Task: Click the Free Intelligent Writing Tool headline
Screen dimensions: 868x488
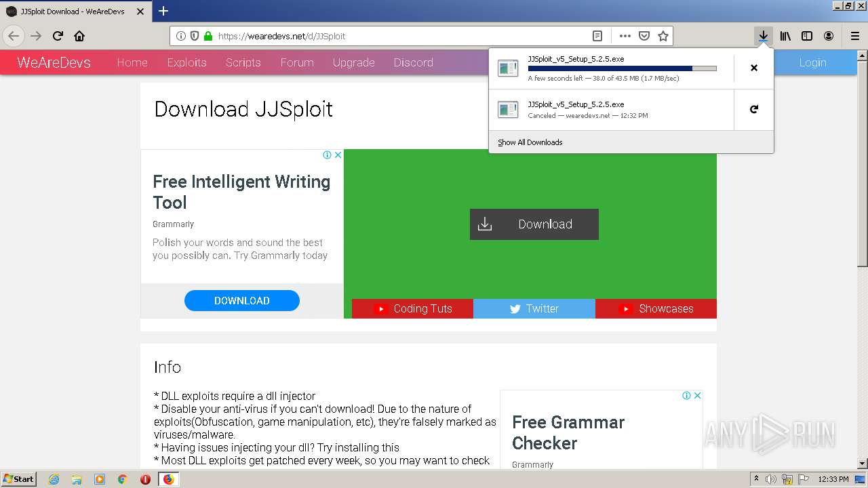Action: (x=241, y=192)
